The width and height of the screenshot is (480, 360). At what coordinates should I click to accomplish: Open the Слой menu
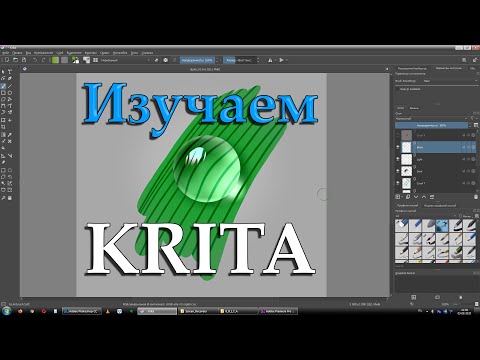pos(60,53)
